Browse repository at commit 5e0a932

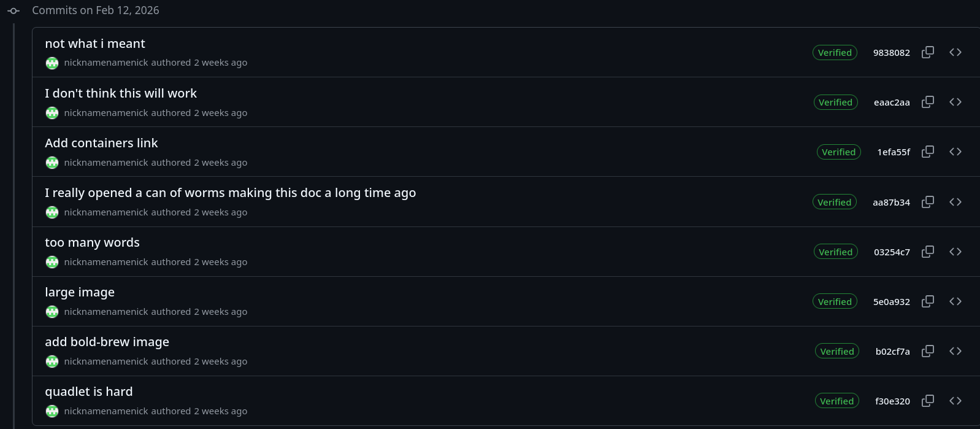(955, 301)
